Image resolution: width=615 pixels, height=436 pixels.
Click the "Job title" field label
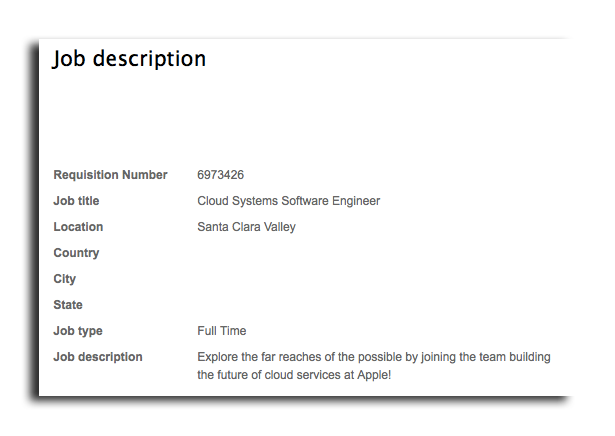(76, 201)
